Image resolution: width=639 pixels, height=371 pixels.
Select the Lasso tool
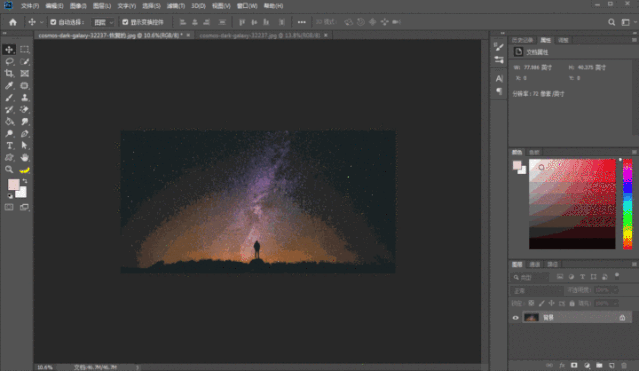[9, 62]
